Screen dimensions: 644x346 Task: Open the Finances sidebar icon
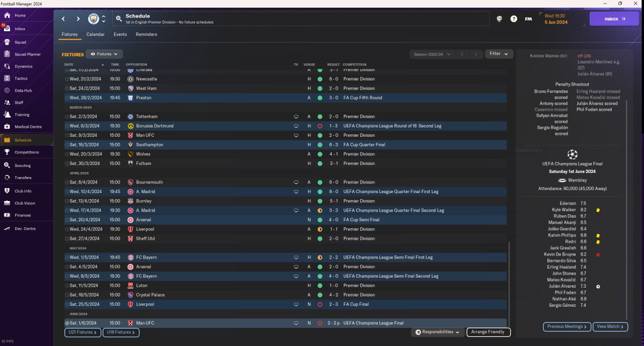click(x=7, y=215)
